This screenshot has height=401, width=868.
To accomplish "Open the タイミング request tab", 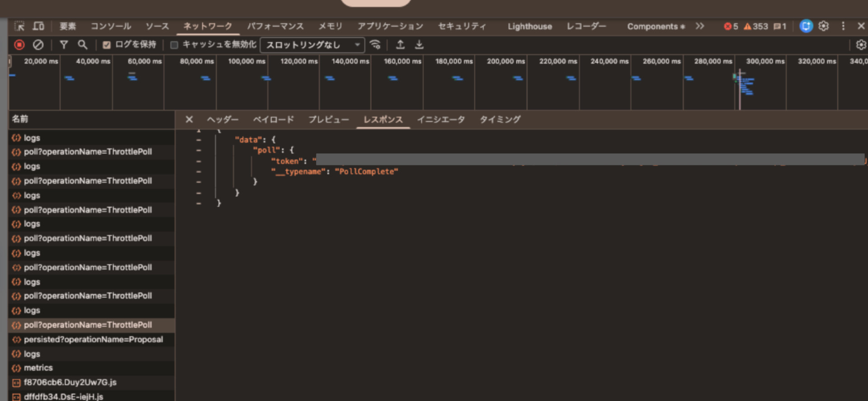I will click(500, 119).
